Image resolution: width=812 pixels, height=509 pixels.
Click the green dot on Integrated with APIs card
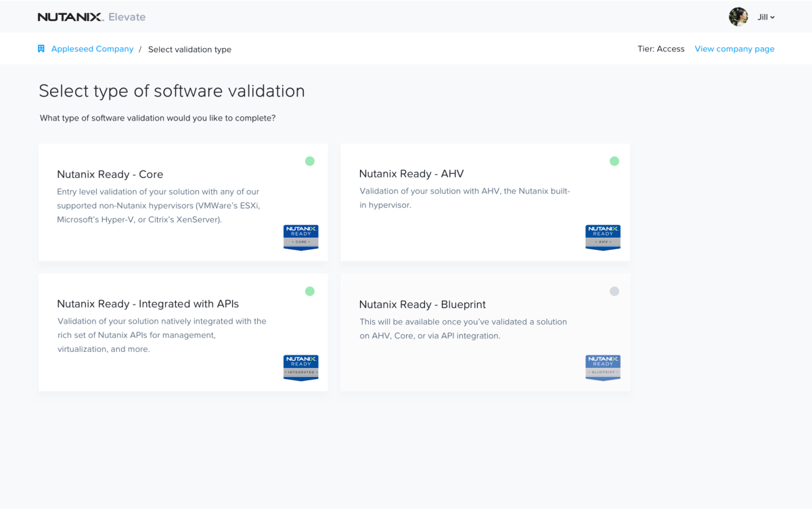pyautogui.click(x=310, y=291)
